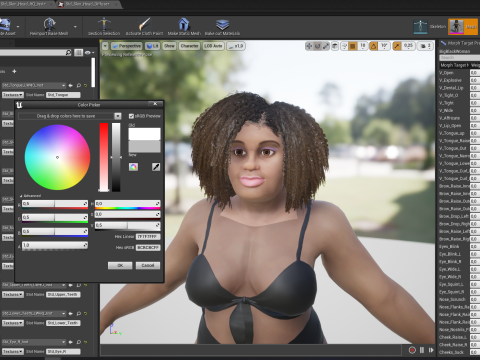Select the rotate gizmo in the viewport toolbar
Screen dimensions: 480x360
pos(318,46)
